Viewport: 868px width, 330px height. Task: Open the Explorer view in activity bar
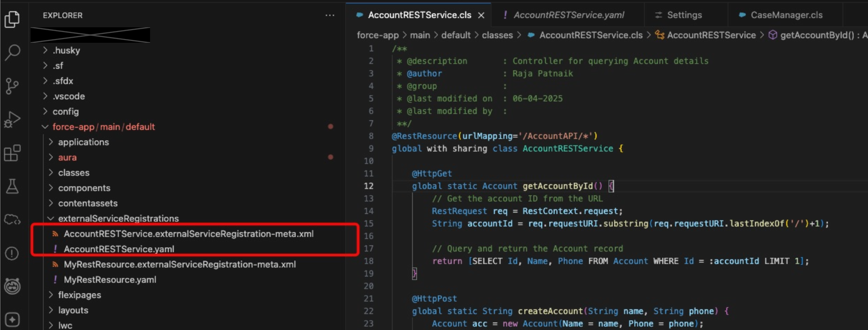coord(12,19)
